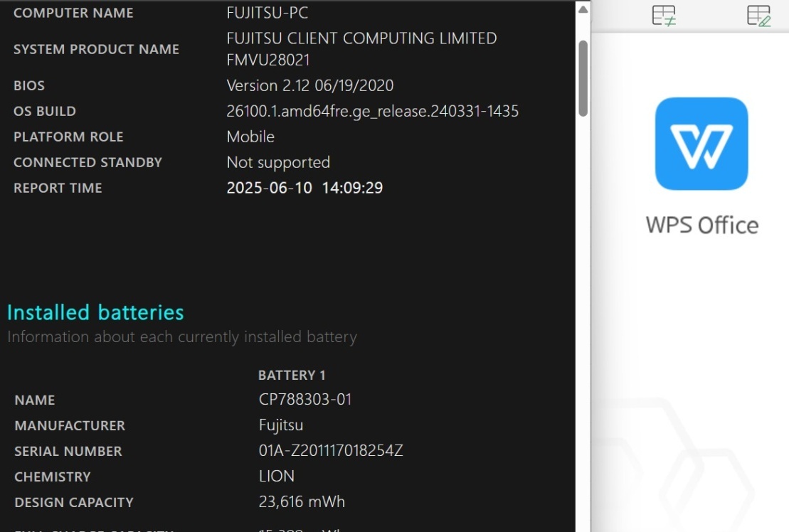Click report time value 2025-06-10 14:09:29
Image resolution: width=789 pixels, height=532 pixels.
(305, 188)
